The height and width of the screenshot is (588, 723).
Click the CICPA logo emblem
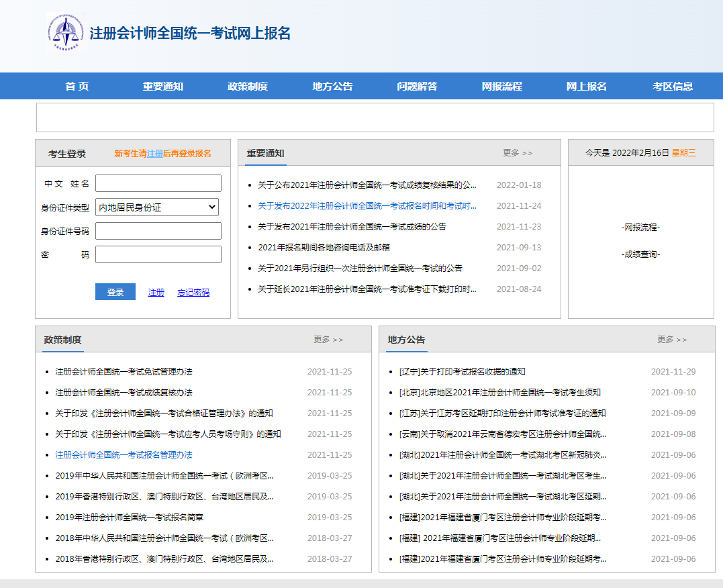tap(66, 33)
